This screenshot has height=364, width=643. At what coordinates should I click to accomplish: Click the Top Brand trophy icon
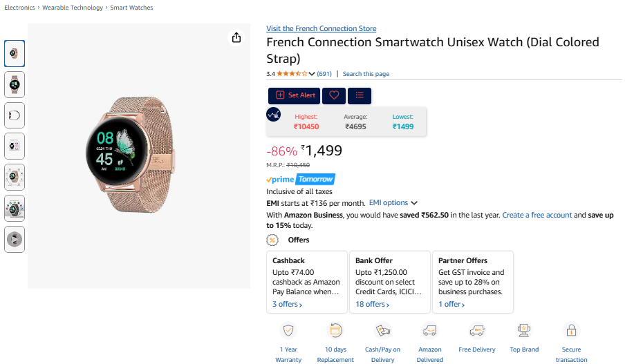[524, 330]
